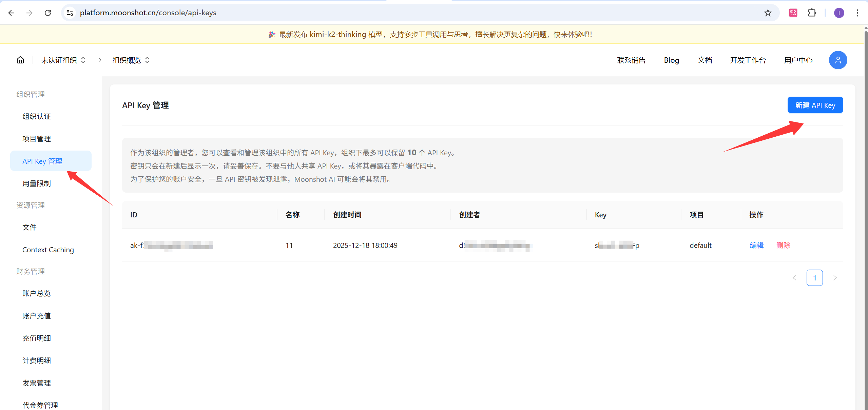Open the user avatar icon menu
This screenshot has width=868, height=410.
pyautogui.click(x=837, y=60)
